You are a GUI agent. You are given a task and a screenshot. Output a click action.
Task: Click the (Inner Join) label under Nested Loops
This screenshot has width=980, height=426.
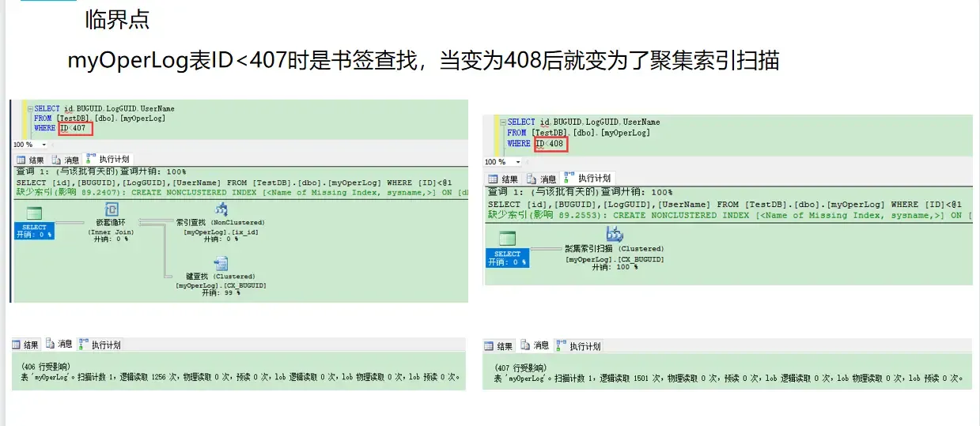[112, 232]
